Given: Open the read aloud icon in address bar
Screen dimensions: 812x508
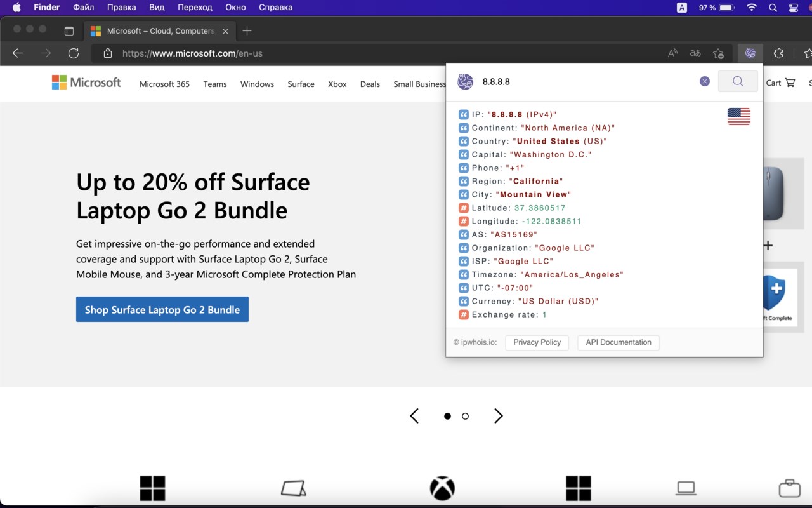Looking at the screenshot, I should coord(672,53).
